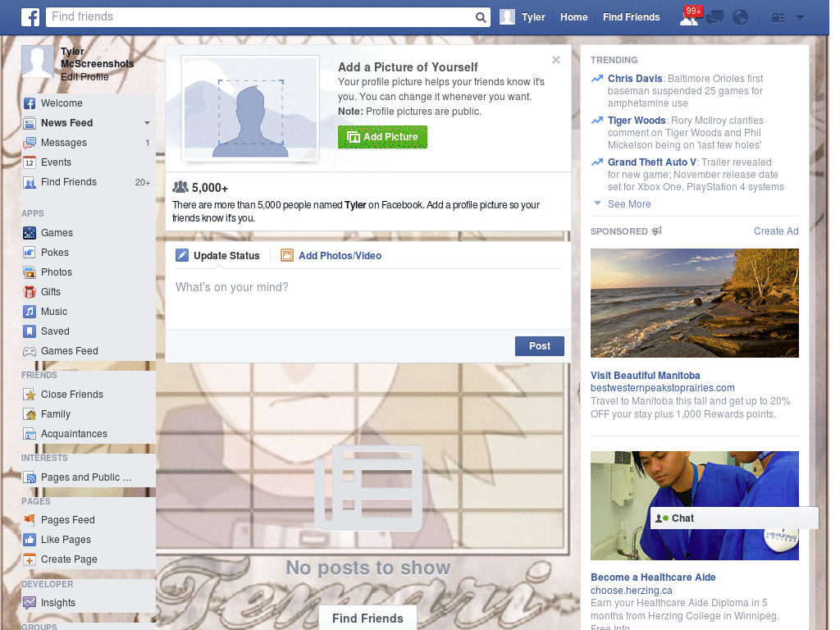Click the Pages Feed flag icon
Viewport: 840px width, 630px height.
[30, 519]
